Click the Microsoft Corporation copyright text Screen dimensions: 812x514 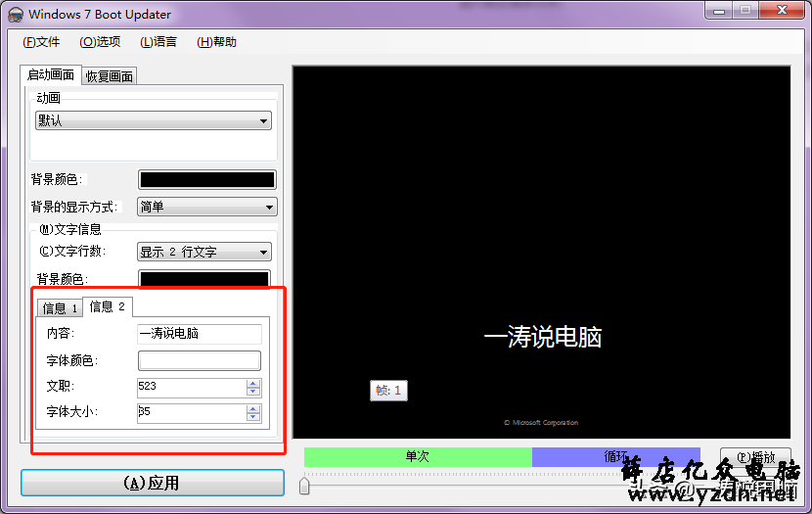(x=541, y=423)
